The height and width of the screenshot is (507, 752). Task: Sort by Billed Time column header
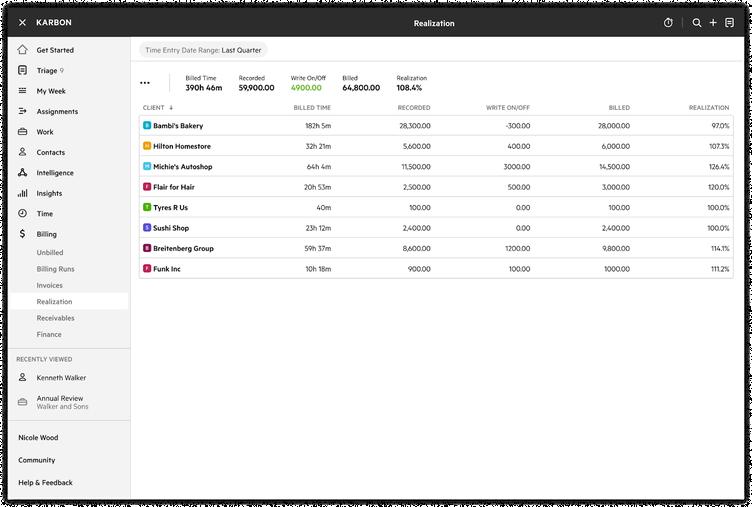coord(312,107)
